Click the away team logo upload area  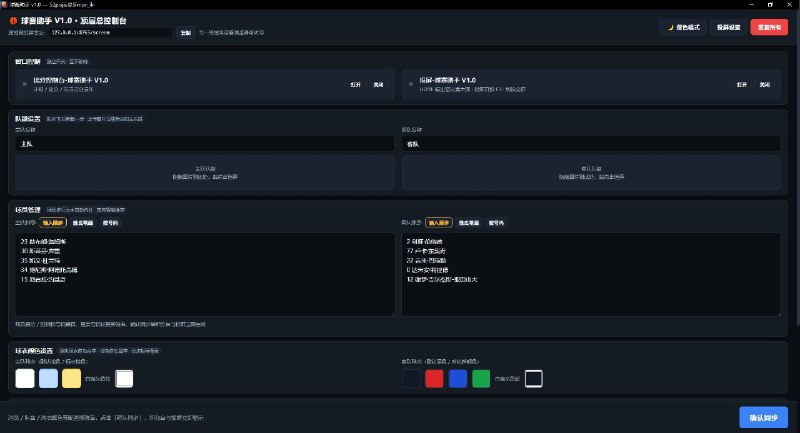[x=591, y=173]
